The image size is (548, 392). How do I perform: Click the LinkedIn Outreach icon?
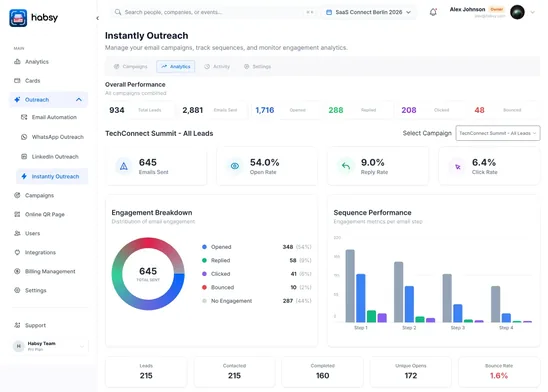(x=24, y=157)
